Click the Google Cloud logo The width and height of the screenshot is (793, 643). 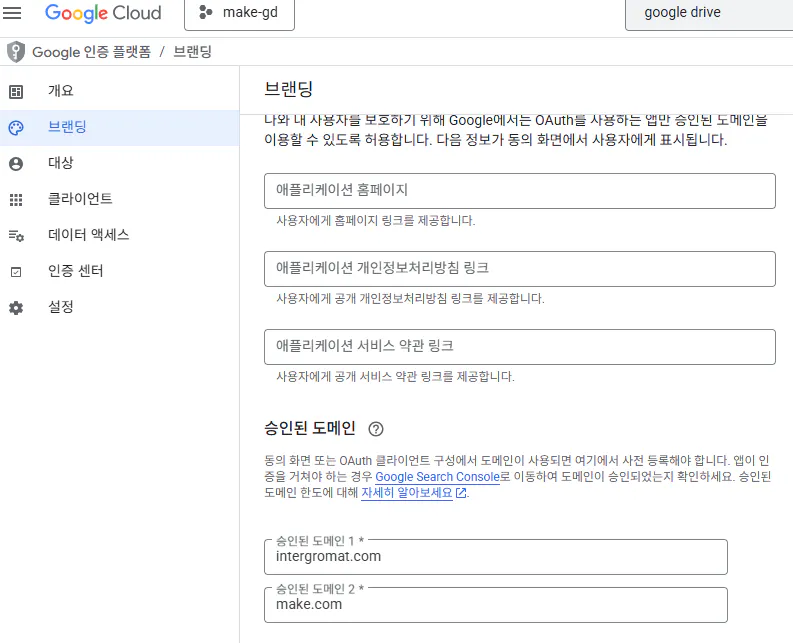click(103, 13)
